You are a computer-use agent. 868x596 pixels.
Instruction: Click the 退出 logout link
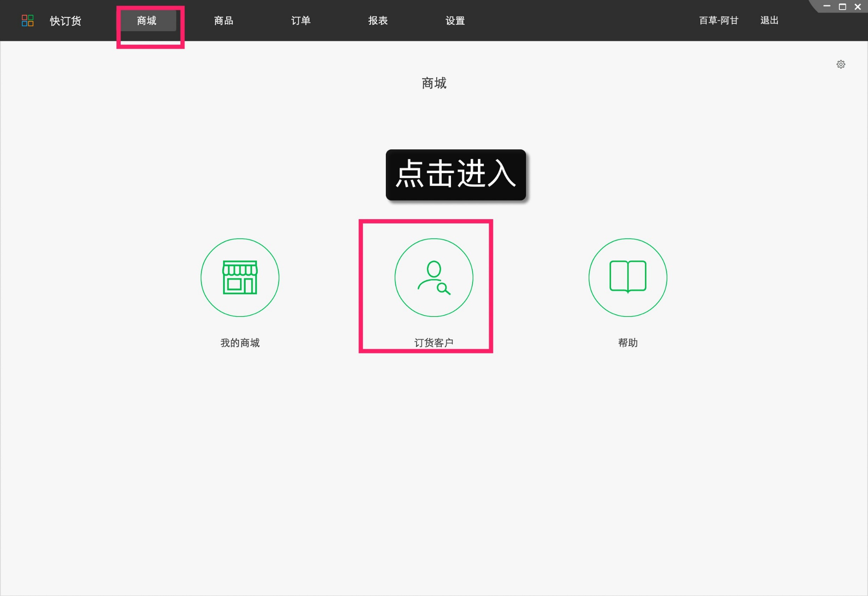click(x=769, y=20)
